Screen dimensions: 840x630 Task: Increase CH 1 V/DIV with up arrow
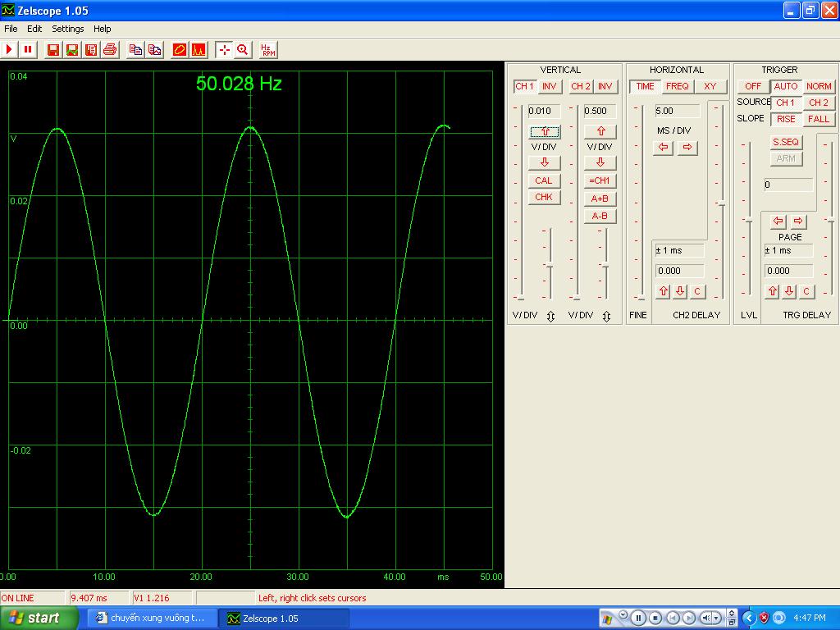[x=545, y=131]
